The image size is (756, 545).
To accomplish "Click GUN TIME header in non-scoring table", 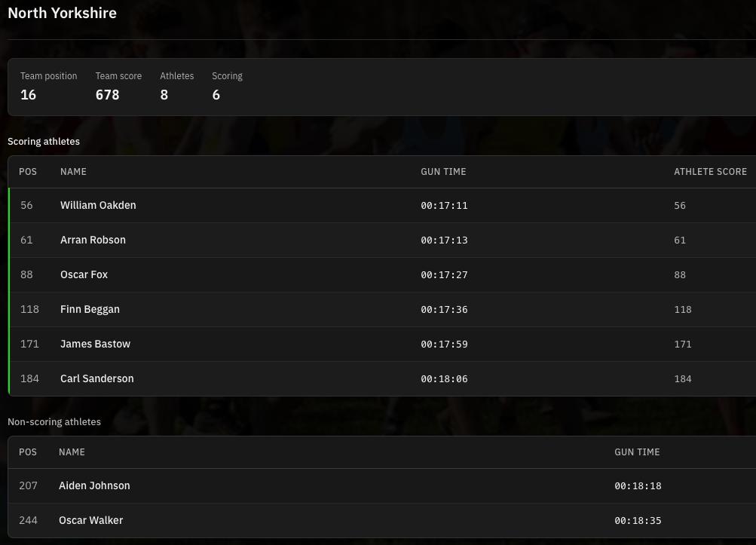I will 637,452.
